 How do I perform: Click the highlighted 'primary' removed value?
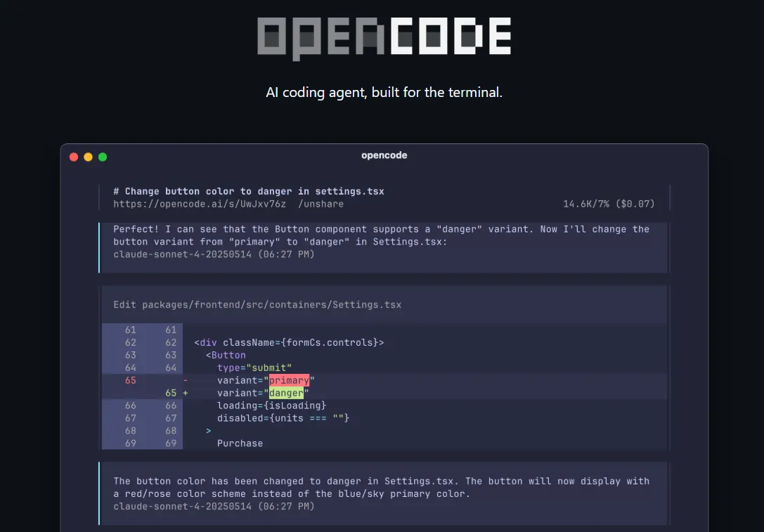(x=289, y=380)
